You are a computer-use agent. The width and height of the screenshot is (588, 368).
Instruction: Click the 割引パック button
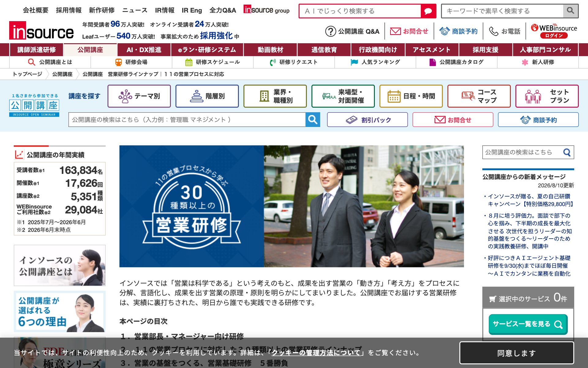(367, 120)
